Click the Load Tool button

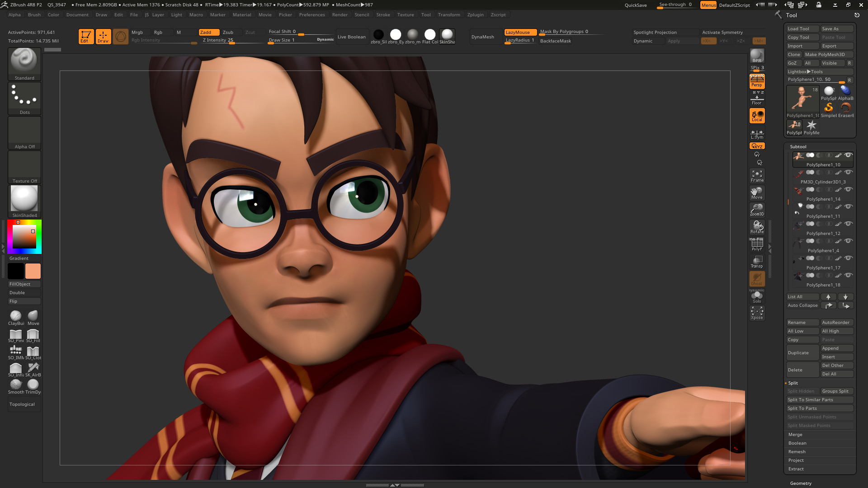pyautogui.click(x=802, y=28)
